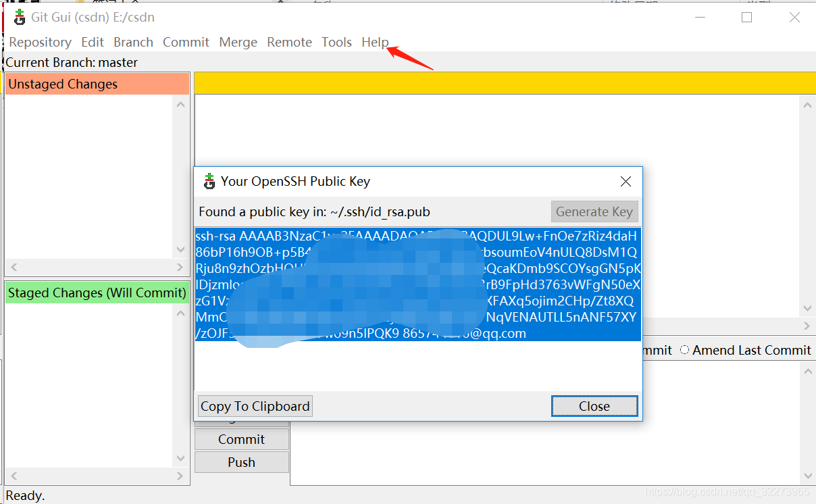816x504 pixels.
Task: Click Unstaged Changes scroll left arrow
Action: click(x=14, y=268)
